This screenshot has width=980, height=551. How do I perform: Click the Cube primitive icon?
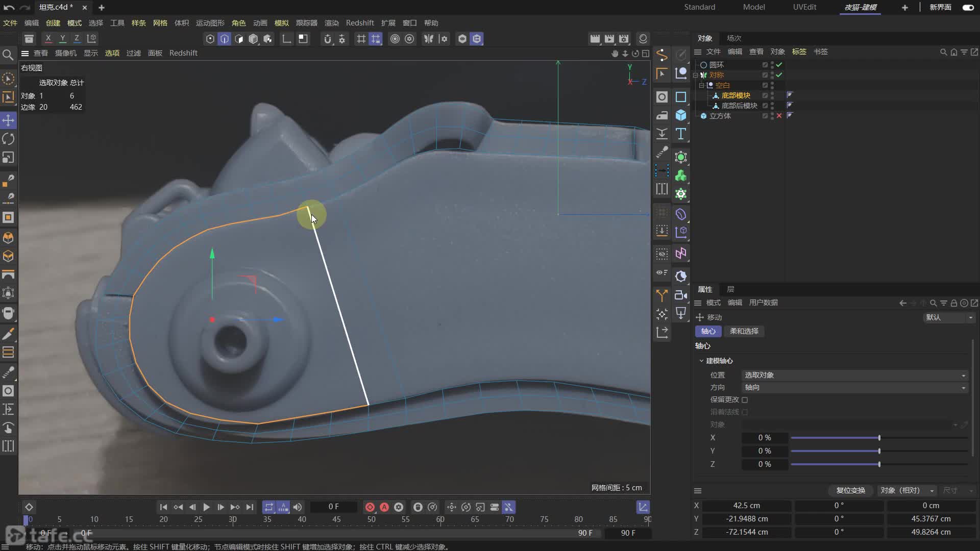[681, 115]
